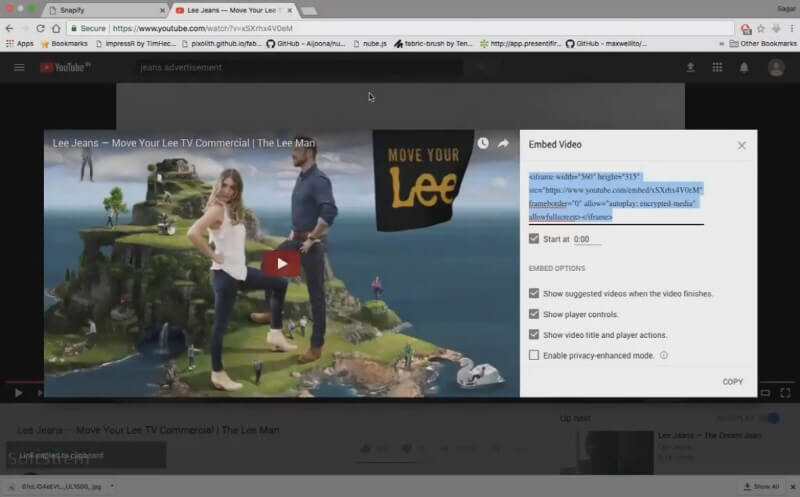Open YouTube notifications bell

pos(744,67)
